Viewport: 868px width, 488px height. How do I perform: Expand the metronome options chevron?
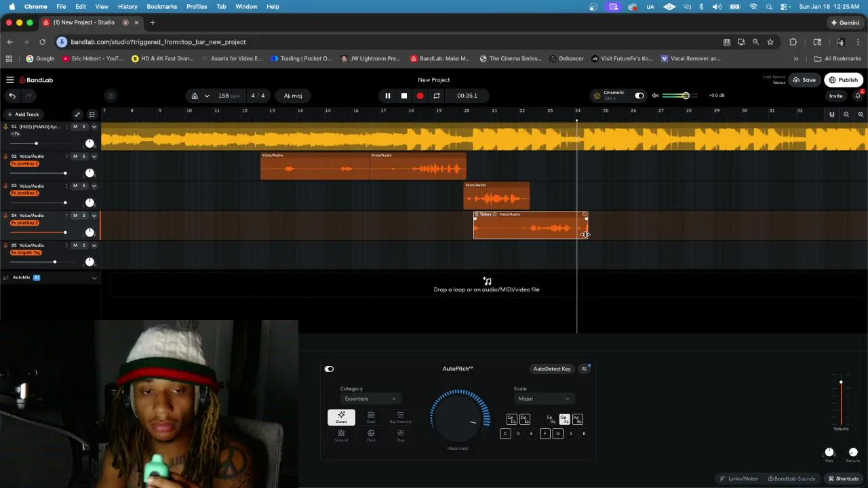click(207, 96)
